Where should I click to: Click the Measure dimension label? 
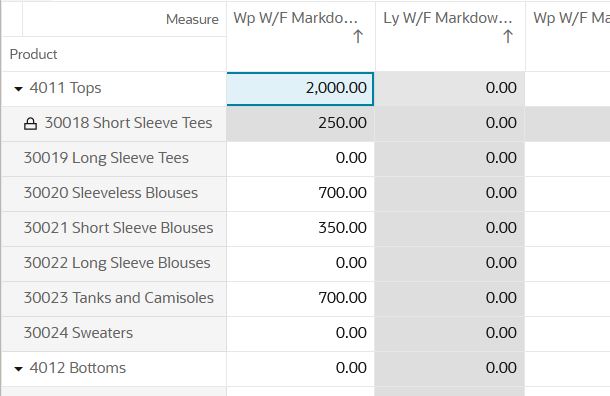192,19
